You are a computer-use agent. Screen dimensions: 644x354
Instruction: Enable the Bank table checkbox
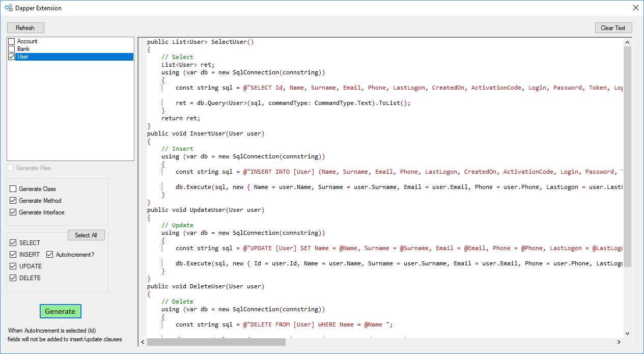click(x=11, y=49)
